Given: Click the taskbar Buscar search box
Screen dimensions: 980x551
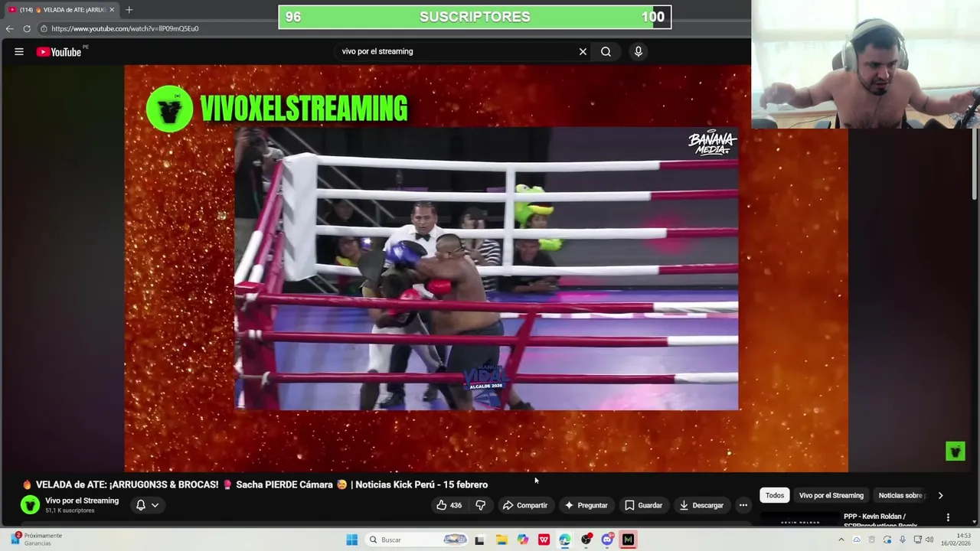Looking at the screenshot, I should point(416,540).
